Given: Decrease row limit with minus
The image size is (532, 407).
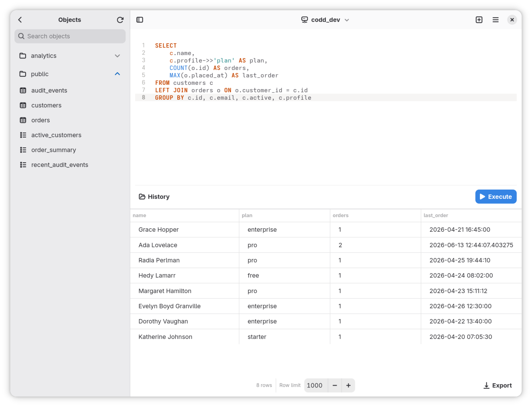Looking at the screenshot, I should [x=335, y=385].
